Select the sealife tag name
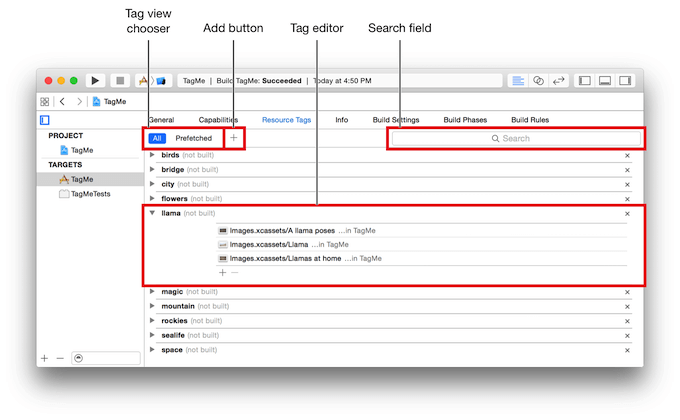Screen dimensions: 680x420 (173, 335)
